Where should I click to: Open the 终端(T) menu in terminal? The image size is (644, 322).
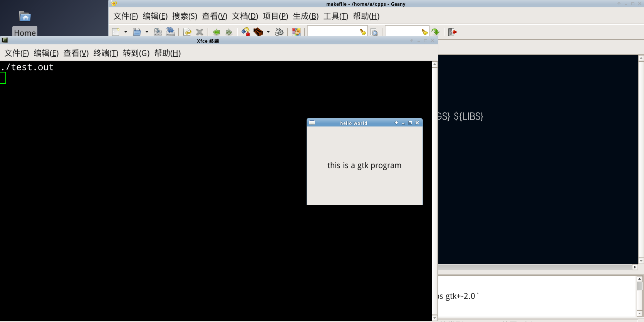pos(106,53)
